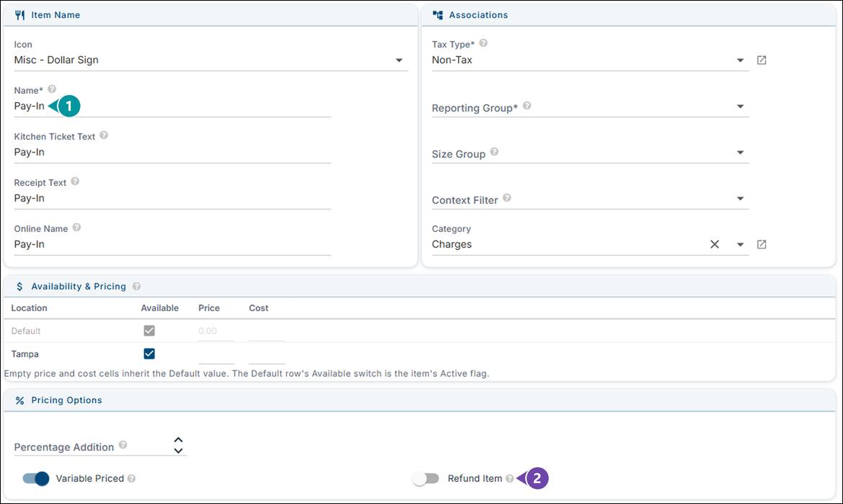The width and height of the screenshot is (843, 504).
Task: Clear the Charges category with X
Action: [715, 245]
